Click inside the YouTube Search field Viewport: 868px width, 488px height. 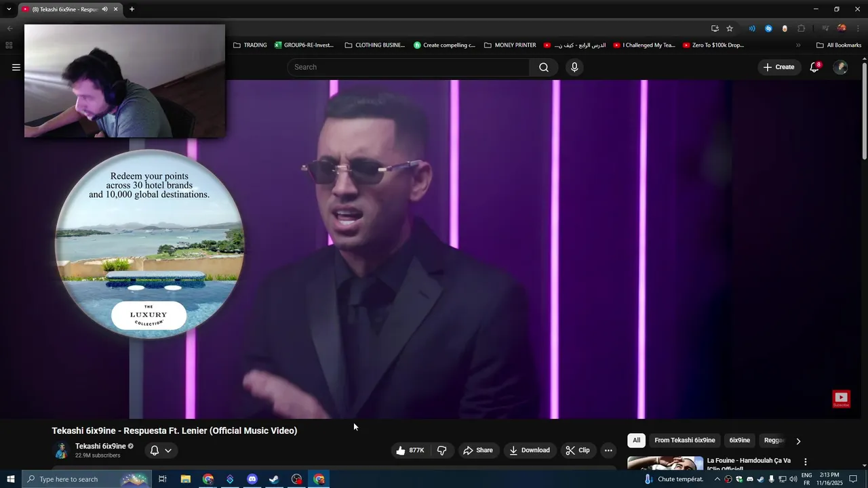coord(409,67)
